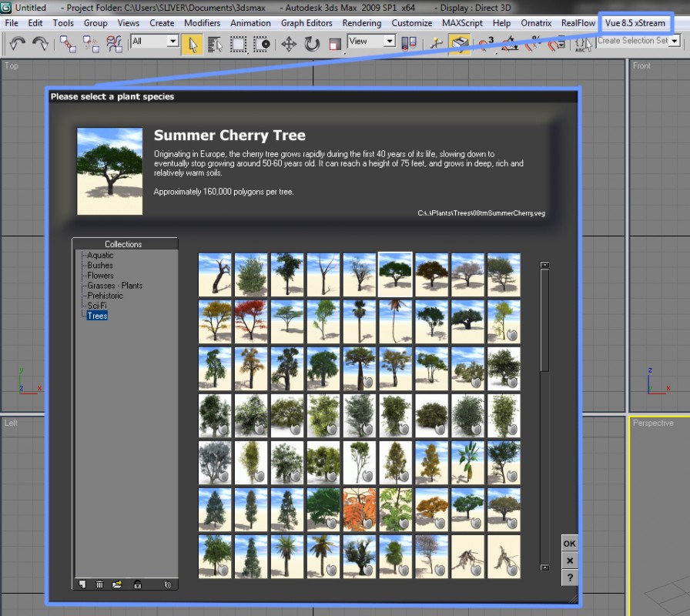The height and width of the screenshot is (616, 690).
Task: Open the View reference coordinate dropdown
Action: (371, 42)
